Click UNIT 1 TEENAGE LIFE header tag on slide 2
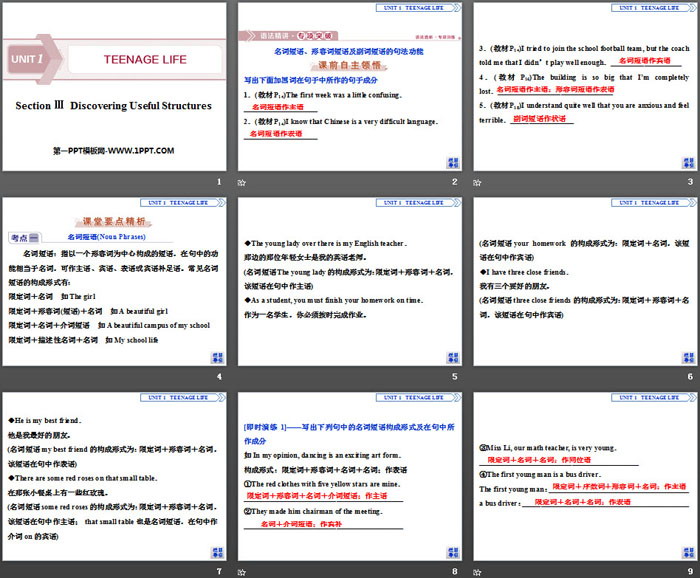 pos(418,8)
